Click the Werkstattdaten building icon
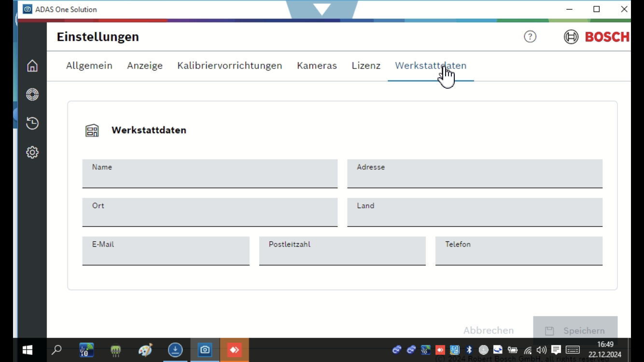644x362 pixels. tap(92, 130)
